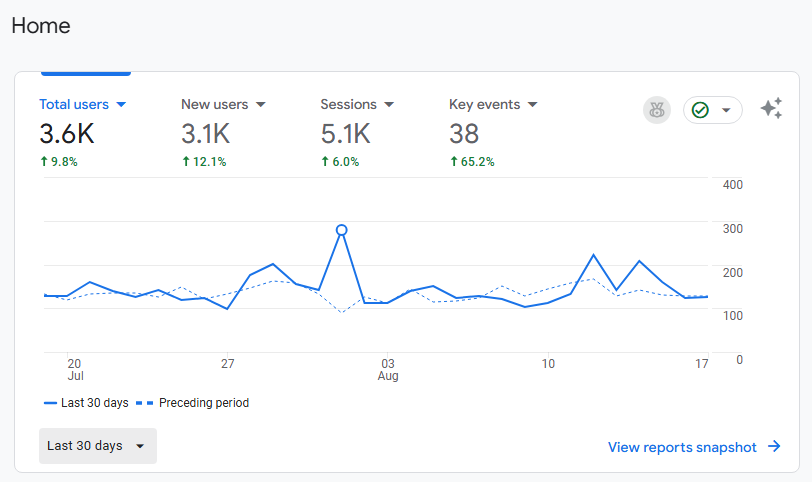This screenshot has width=812, height=482.
Task: Expand the New users metric dropdown arrow
Action: pyautogui.click(x=260, y=104)
